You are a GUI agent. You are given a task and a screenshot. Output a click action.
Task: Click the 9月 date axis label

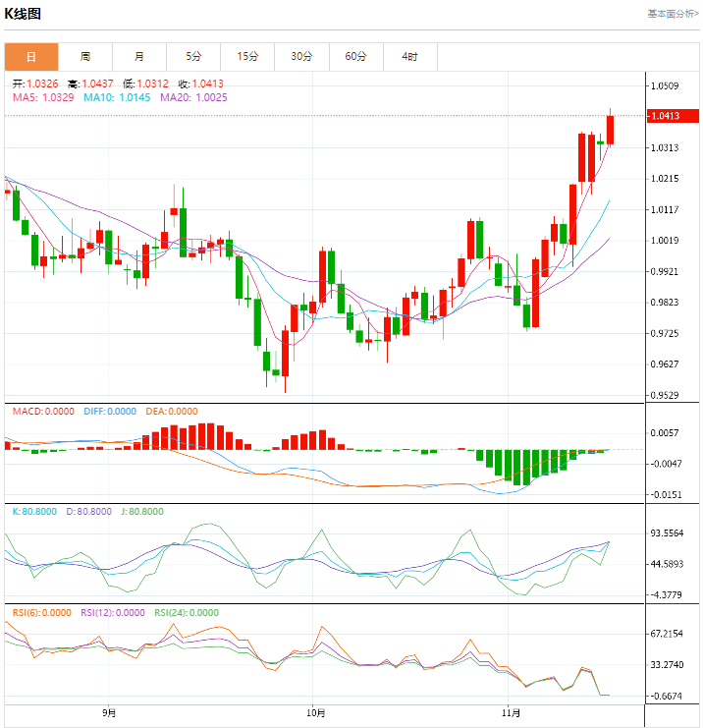[109, 712]
